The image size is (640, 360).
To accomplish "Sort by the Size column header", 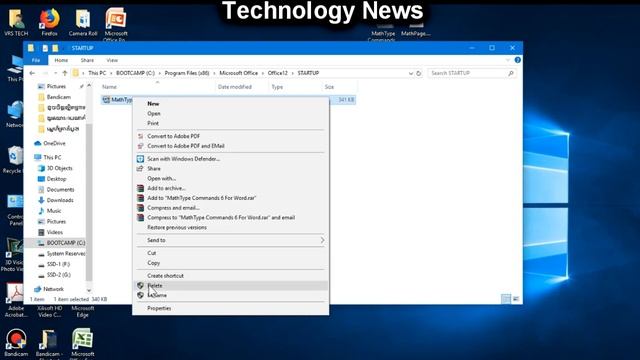I will click(340, 87).
